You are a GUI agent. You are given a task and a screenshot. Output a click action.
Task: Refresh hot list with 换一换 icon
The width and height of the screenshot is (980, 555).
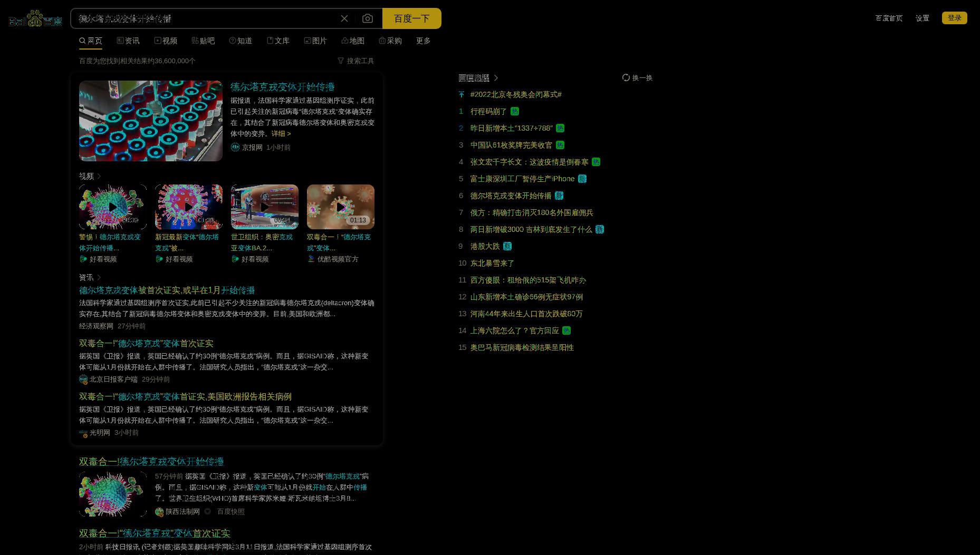[626, 77]
